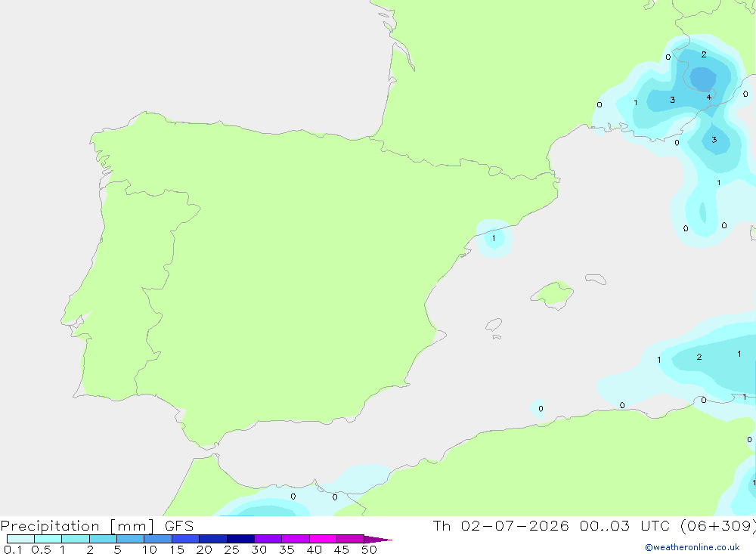Click the Ibiza island outline

[x=494, y=325]
